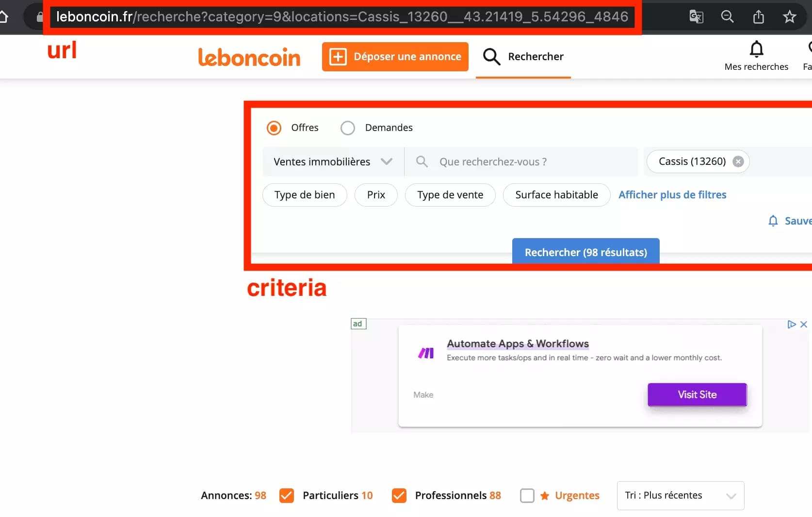Screen dimensions: 812x517
Task: Click the Que recherchez-vous ? search field
Action: click(x=521, y=162)
